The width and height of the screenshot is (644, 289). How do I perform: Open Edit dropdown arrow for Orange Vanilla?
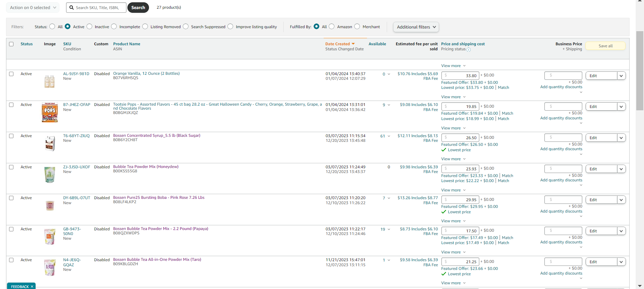click(x=621, y=76)
